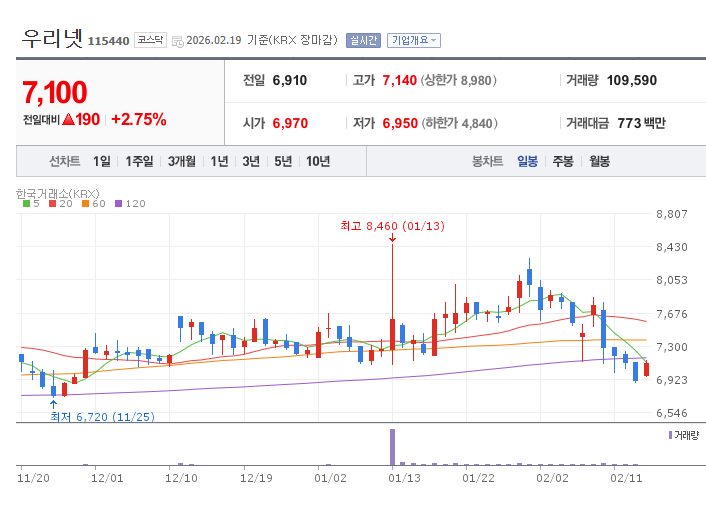Select the 1년 line chart tab
The image size is (706, 519).
[x=219, y=161]
